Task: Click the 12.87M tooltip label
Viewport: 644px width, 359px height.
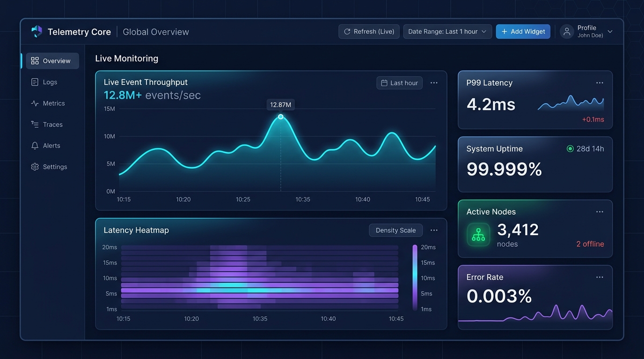Action: click(281, 105)
